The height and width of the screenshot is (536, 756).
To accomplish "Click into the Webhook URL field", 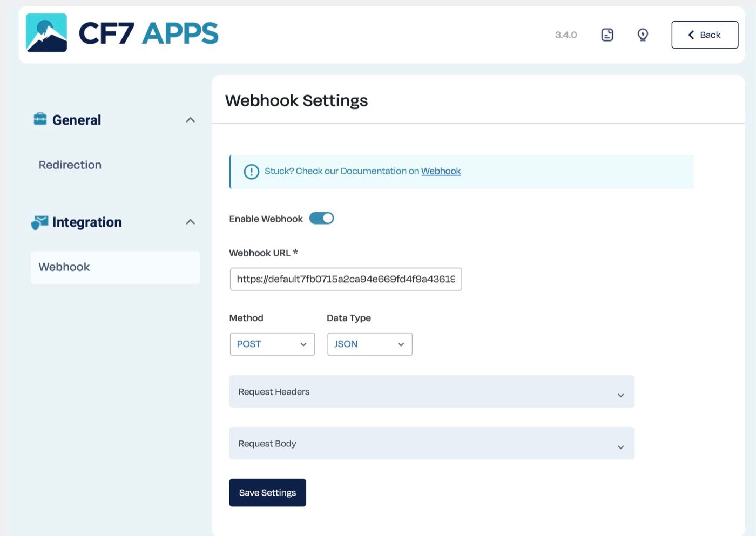I will click(346, 279).
